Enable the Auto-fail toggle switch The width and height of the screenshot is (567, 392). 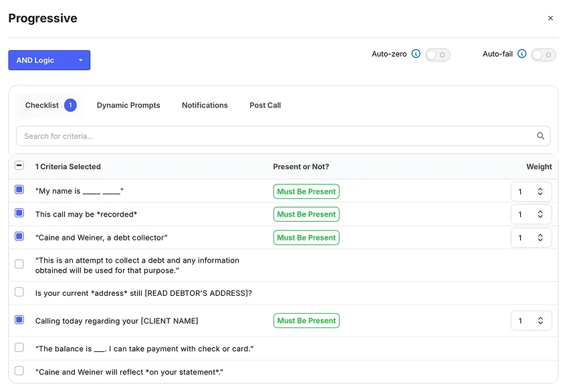[x=544, y=54]
